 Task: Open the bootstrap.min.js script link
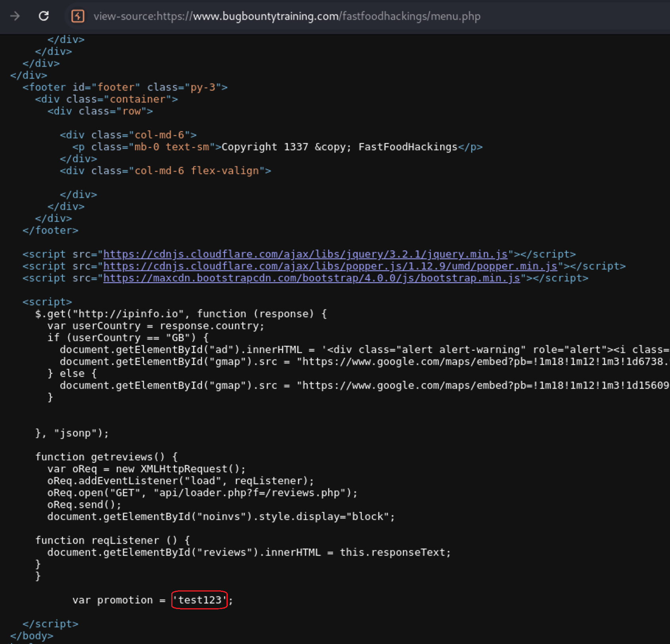(x=312, y=278)
